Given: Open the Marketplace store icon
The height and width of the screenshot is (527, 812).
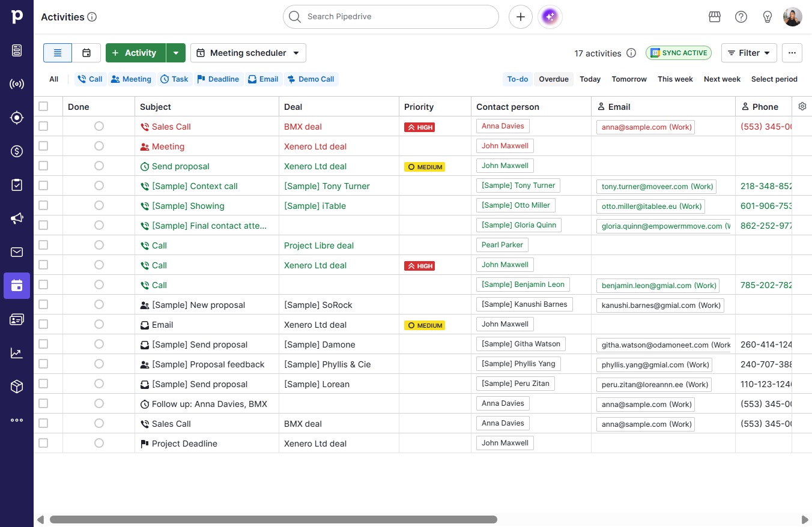Looking at the screenshot, I should [715, 17].
